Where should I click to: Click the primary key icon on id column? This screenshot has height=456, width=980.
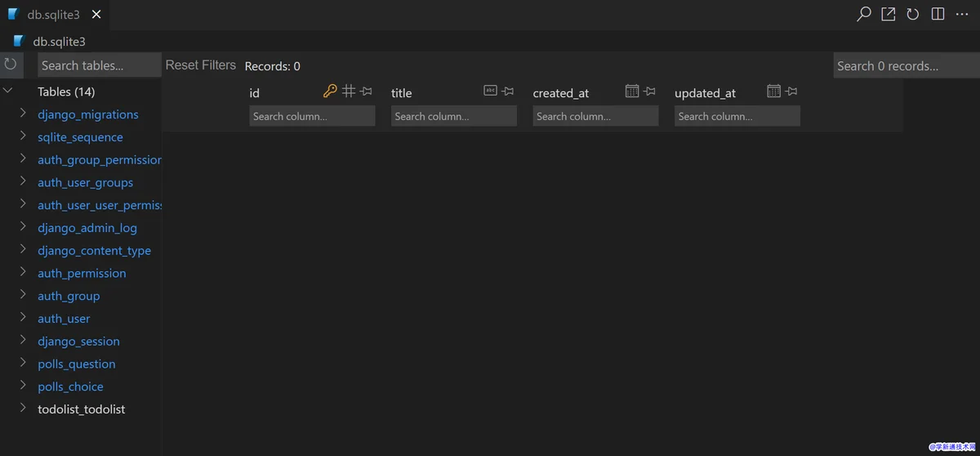(330, 92)
